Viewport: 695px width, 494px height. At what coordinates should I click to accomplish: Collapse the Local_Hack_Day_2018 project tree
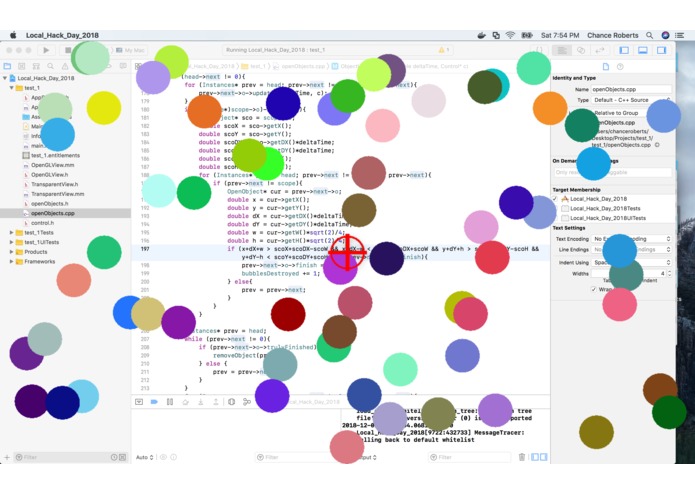click(x=5, y=78)
